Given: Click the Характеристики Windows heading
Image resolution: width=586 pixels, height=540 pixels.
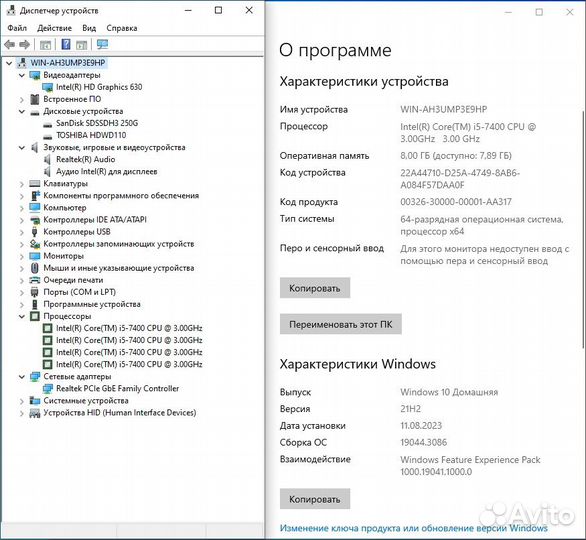Looking at the screenshot, I should [358, 364].
